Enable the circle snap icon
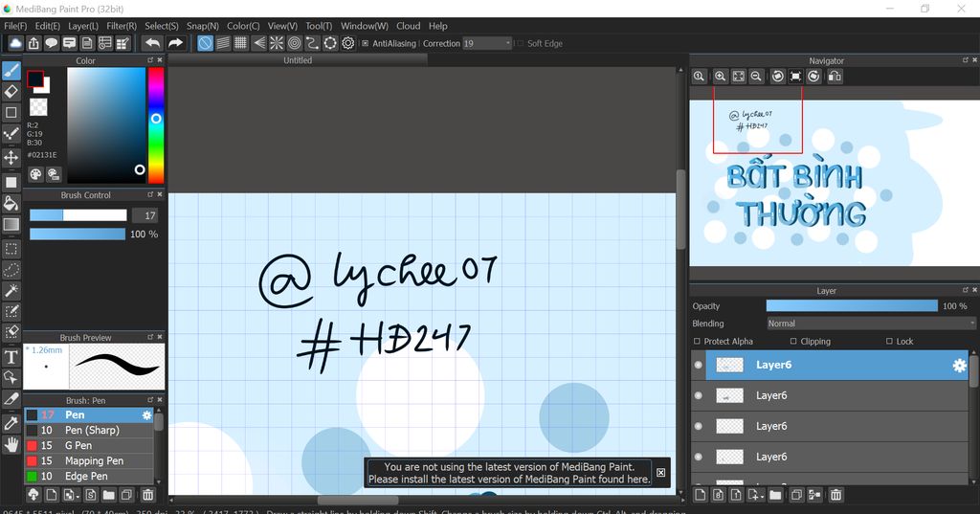The width and height of the screenshot is (980, 514). tap(295, 43)
